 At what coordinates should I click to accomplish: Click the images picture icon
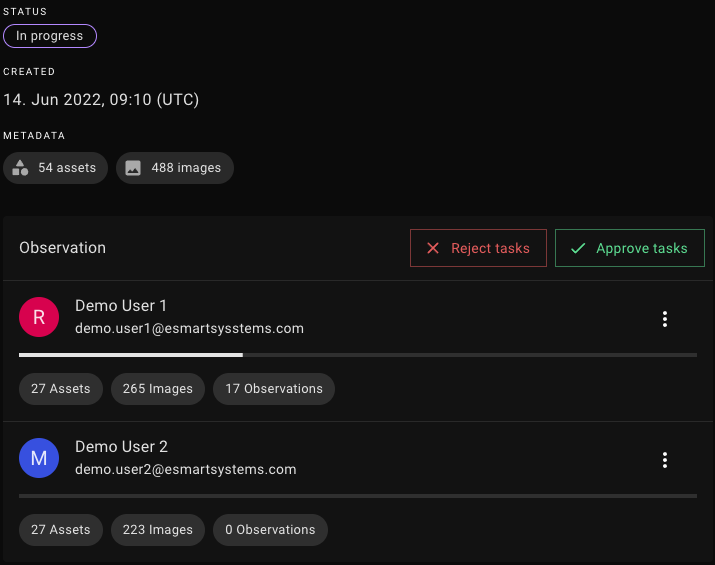[x=133, y=168]
